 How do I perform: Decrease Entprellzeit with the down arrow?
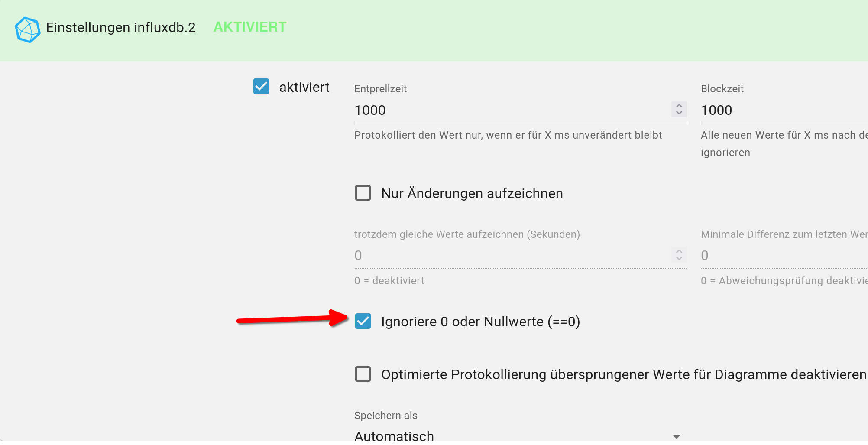pos(679,113)
